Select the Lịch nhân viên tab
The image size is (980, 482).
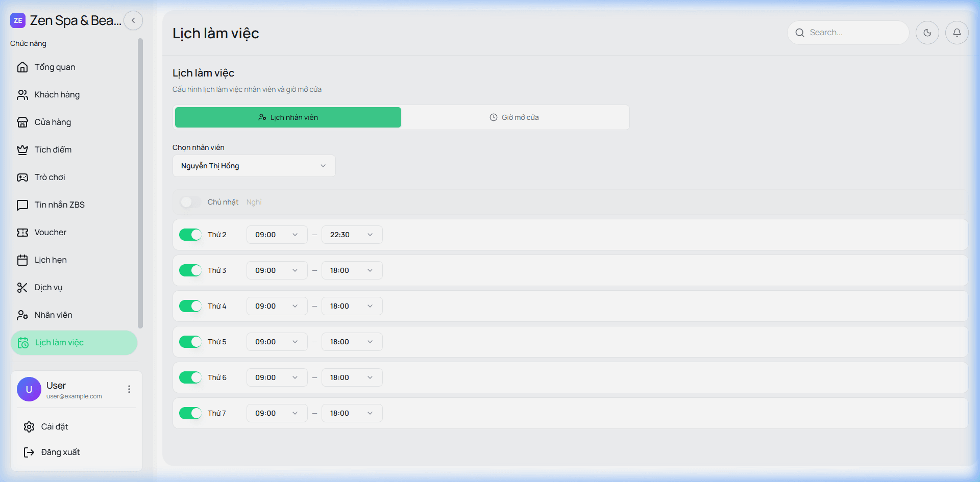[288, 117]
